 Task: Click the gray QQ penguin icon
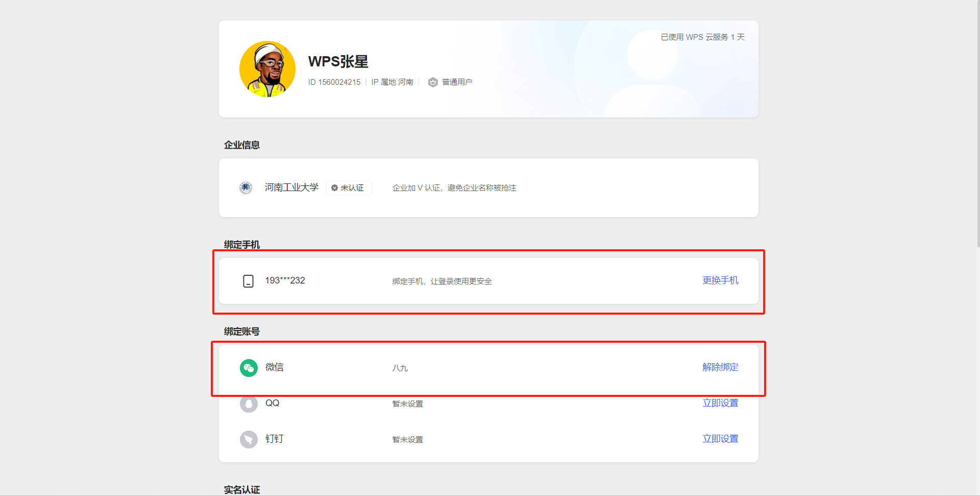249,404
